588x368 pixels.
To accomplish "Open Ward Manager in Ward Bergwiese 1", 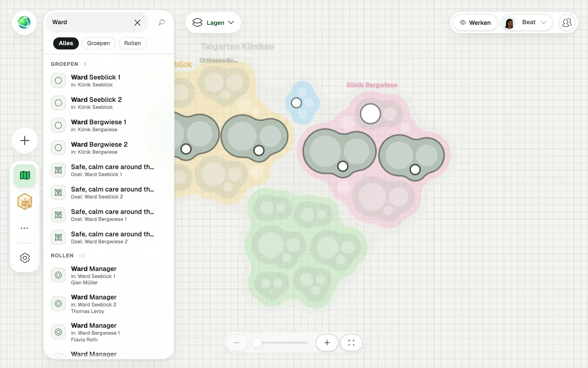I will pyautogui.click(x=108, y=332).
